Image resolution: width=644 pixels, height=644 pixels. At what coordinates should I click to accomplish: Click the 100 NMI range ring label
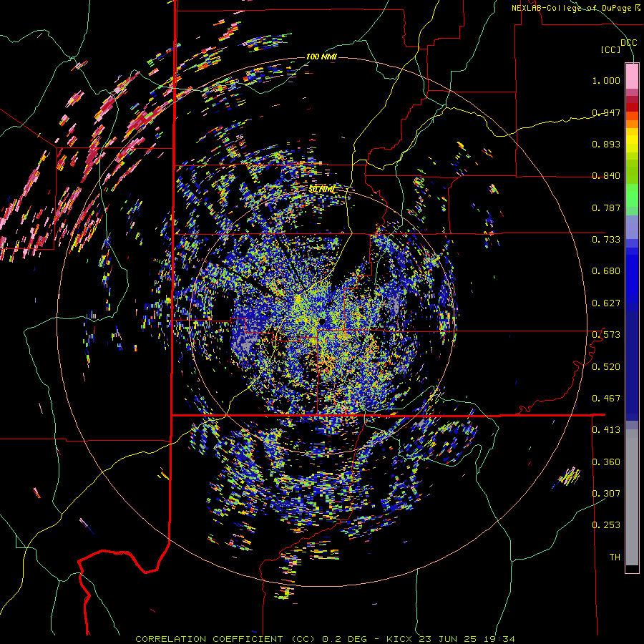click(321, 57)
